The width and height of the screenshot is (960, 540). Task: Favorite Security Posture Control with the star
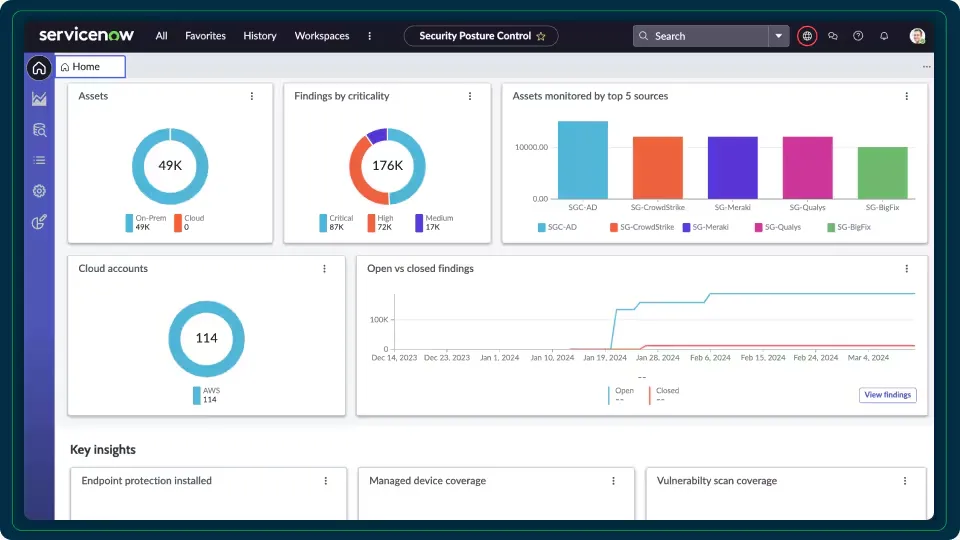541,36
